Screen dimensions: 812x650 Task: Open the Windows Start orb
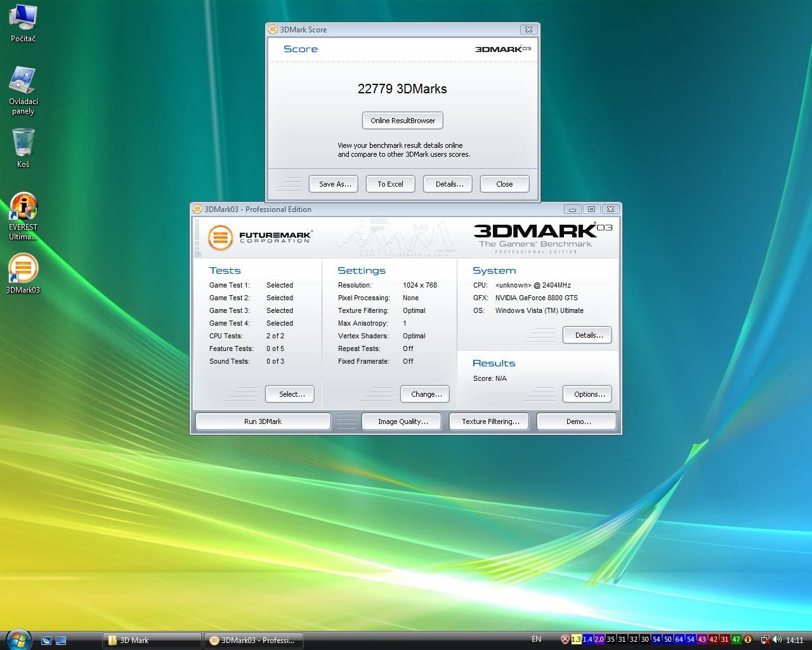coord(18,639)
